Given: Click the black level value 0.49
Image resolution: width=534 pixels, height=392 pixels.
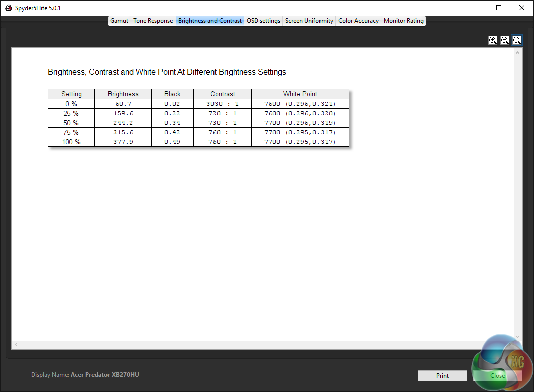Looking at the screenshot, I should click(172, 142).
